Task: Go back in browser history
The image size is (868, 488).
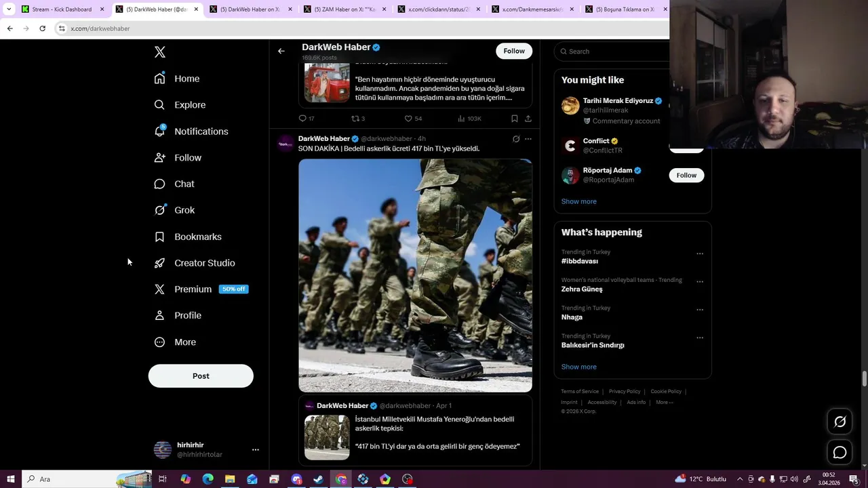Action: (9, 28)
